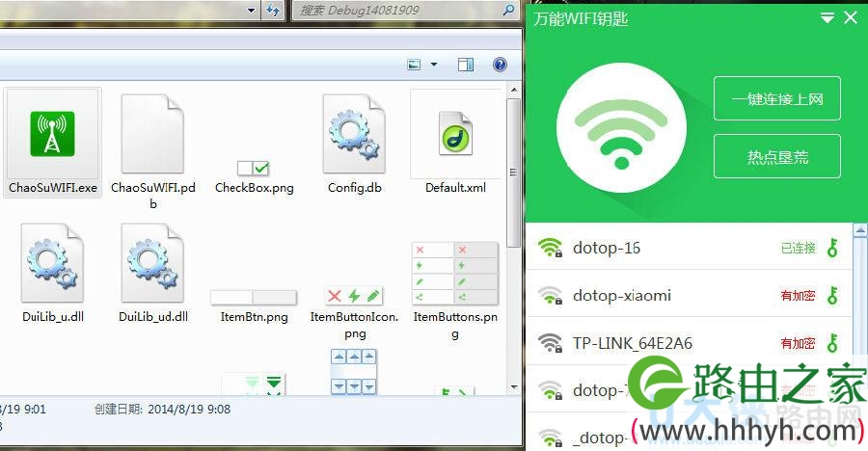
Task: Click the Explorer vertical scrollbar thumb
Action: (x=514, y=172)
